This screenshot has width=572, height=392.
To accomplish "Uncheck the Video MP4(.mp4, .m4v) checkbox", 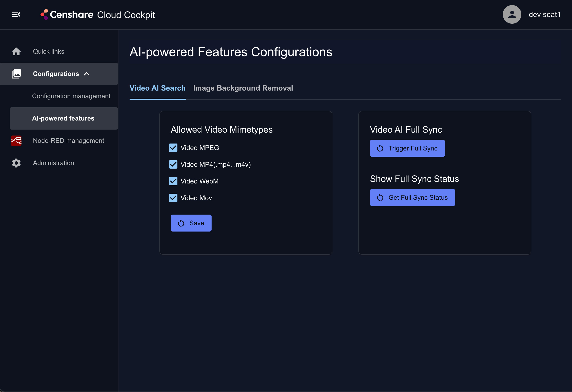I will (173, 164).
